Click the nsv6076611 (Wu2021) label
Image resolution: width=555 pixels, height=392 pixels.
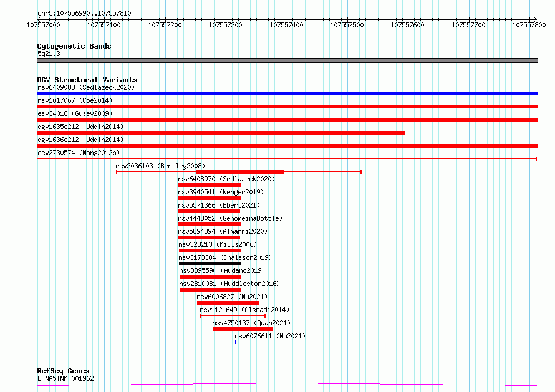[270, 336]
